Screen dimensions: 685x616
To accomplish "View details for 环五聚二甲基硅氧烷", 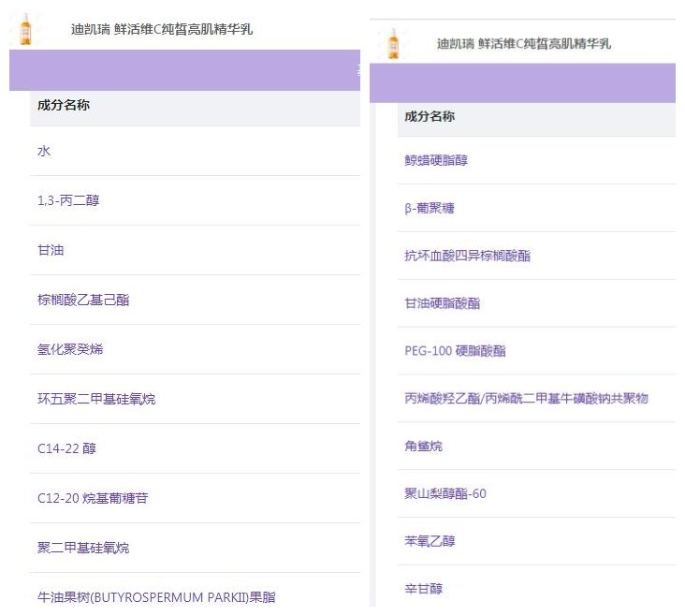I will (96, 399).
